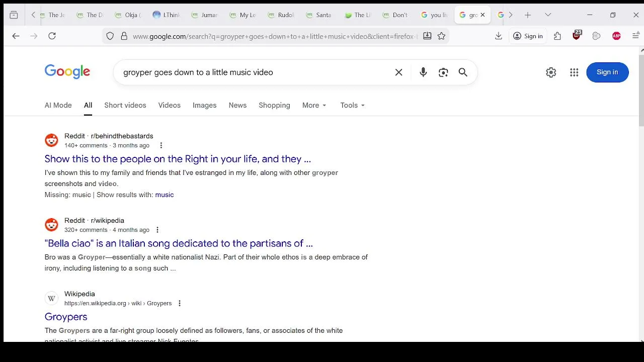This screenshot has height=362, width=644.
Task: Start voice search with microphone icon
Action: [423, 72]
